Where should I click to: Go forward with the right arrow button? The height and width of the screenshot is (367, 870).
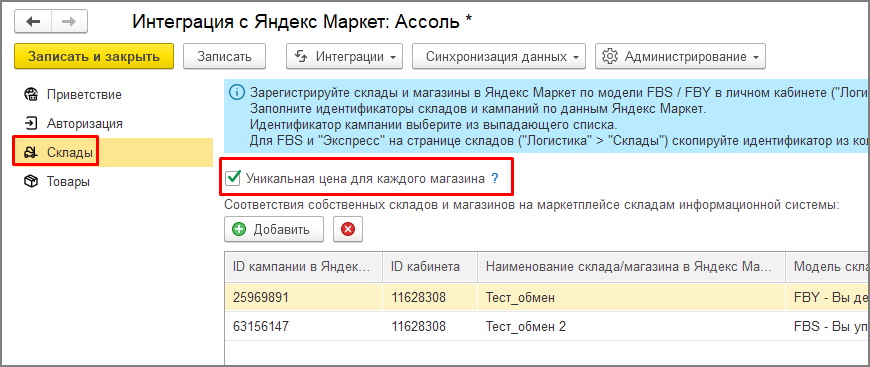pos(69,22)
